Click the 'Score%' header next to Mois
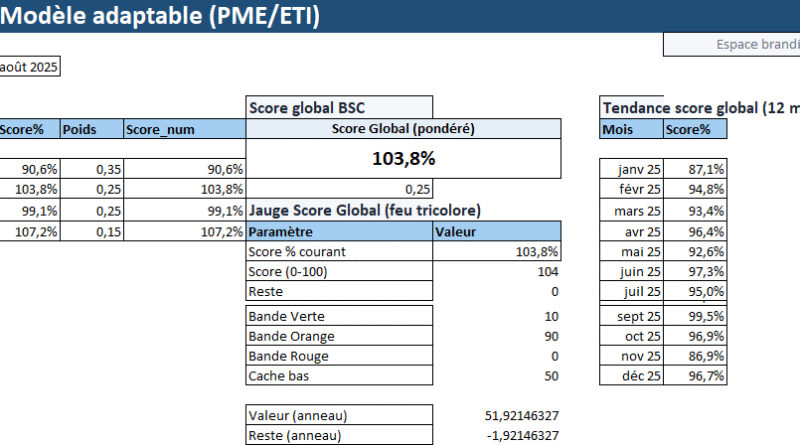This screenshot has height=445, width=800. [695, 129]
